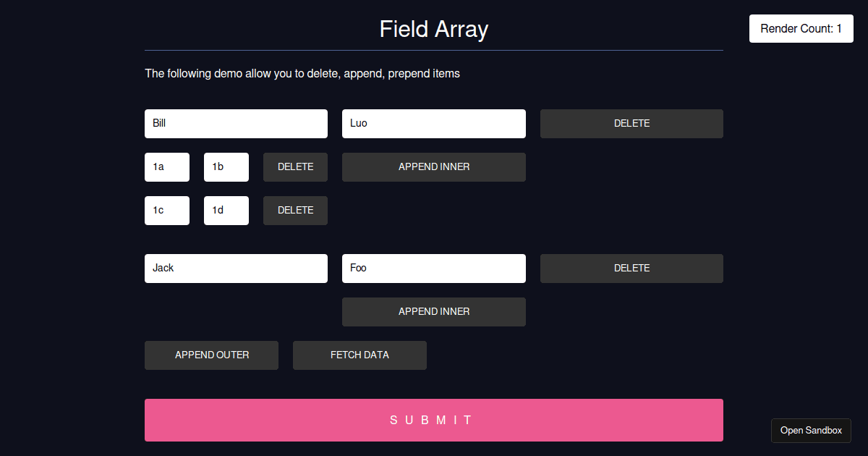
Task: Select the input field containing Foo
Action: pyautogui.click(x=433, y=268)
